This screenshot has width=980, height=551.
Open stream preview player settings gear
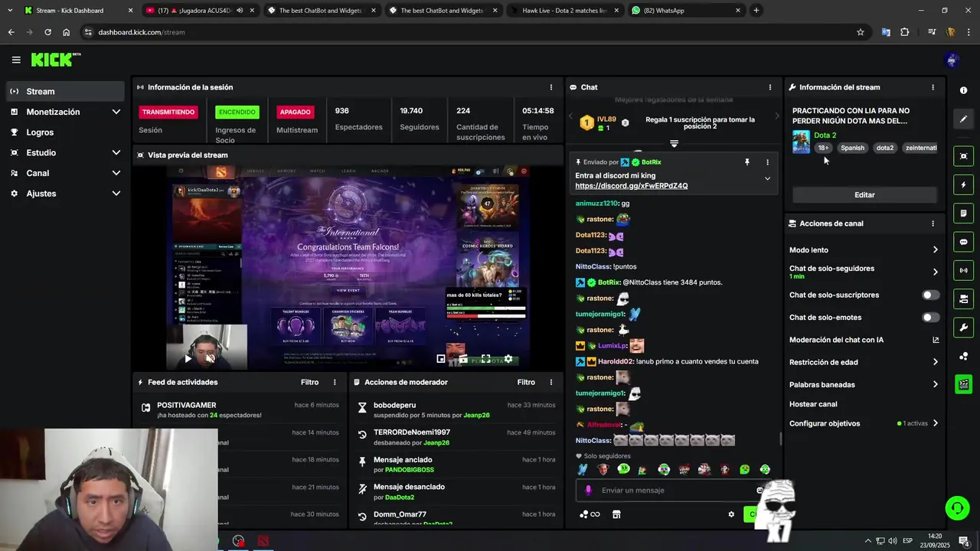(508, 358)
